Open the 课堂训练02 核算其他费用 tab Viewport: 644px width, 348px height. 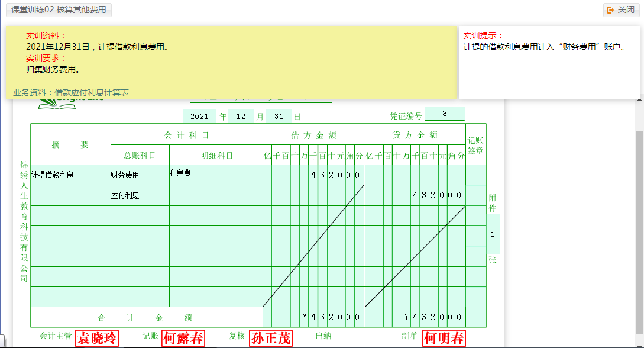pos(59,9)
